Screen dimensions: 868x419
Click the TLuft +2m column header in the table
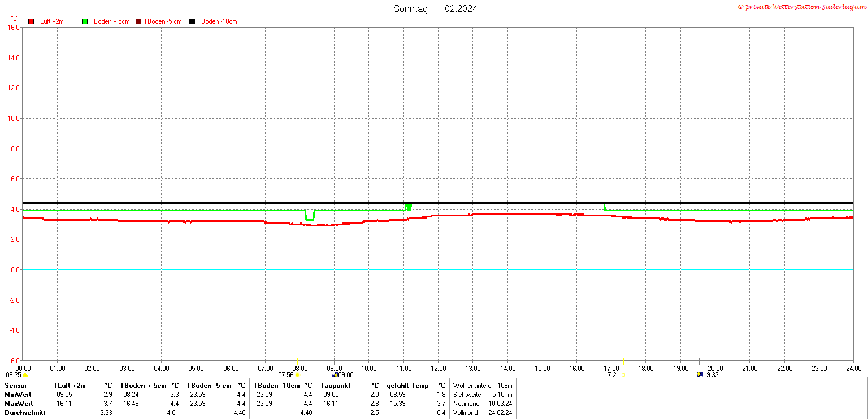click(x=70, y=386)
